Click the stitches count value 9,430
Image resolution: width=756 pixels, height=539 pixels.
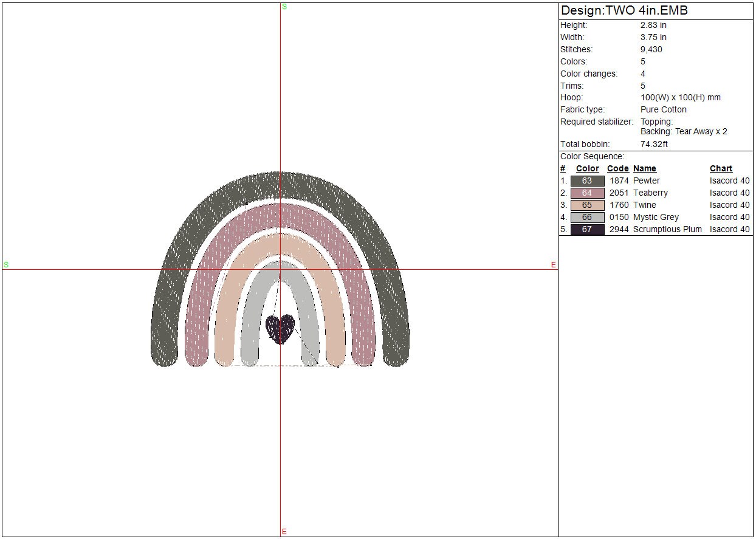tap(651, 49)
